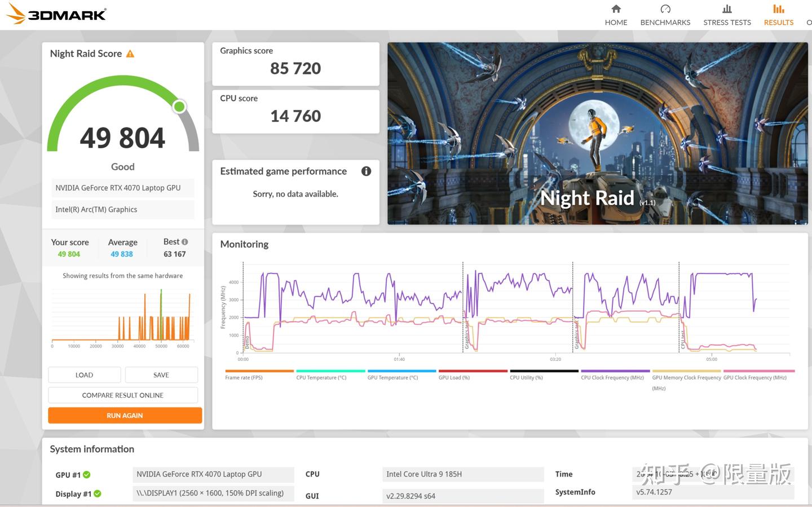Screen dimensions: 812x507
Task: Click the 49 804 main score value
Action: click(x=122, y=138)
